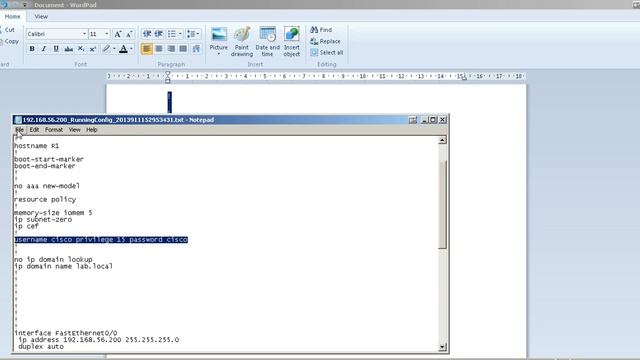Click the Notepad title bar document icon

pos(18,120)
